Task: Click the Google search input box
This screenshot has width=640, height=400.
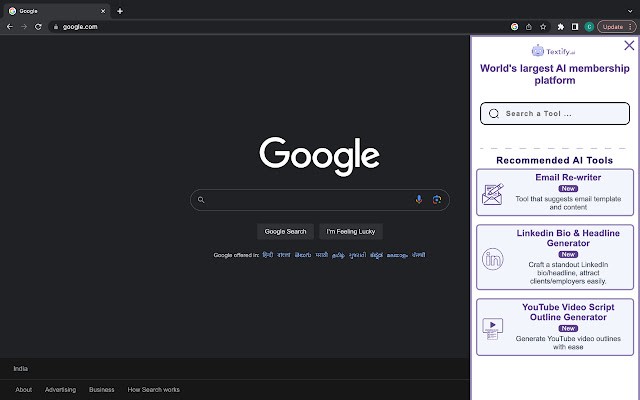Action: pyautogui.click(x=320, y=200)
